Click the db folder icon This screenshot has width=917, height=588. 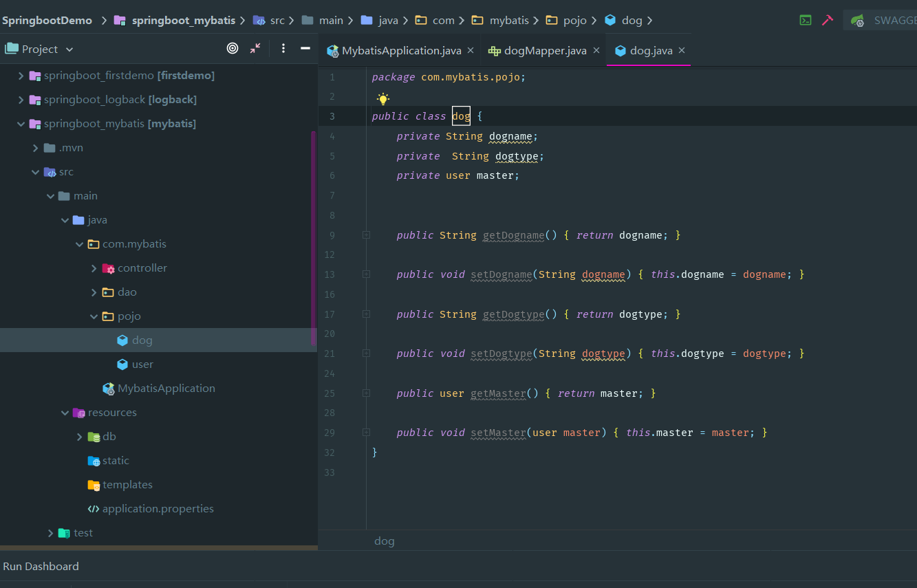pos(94,437)
